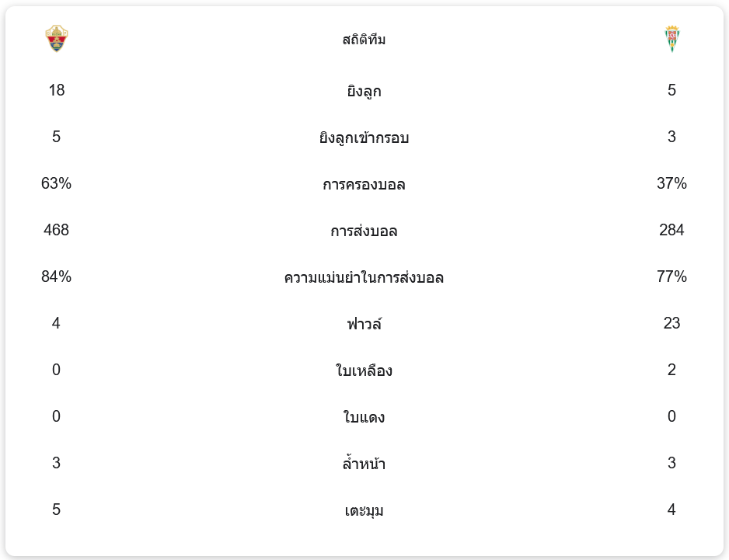Select the ฟาวล์ fouls label
The width and height of the screenshot is (729, 560).
(x=364, y=324)
